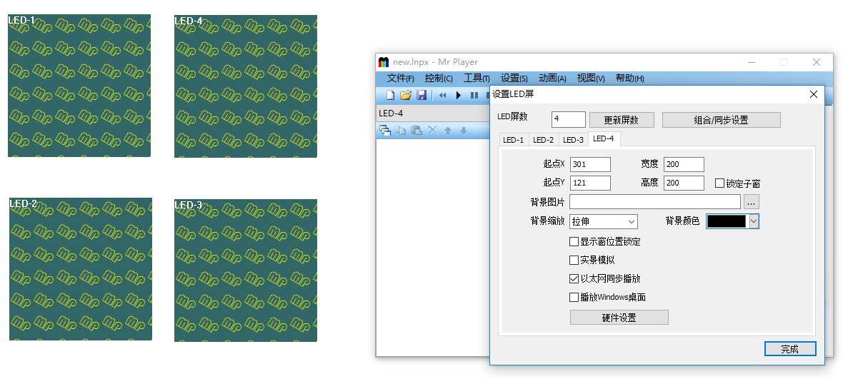The height and width of the screenshot is (379, 868).
Task: Click the LED屏数 input field
Action: point(569,119)
